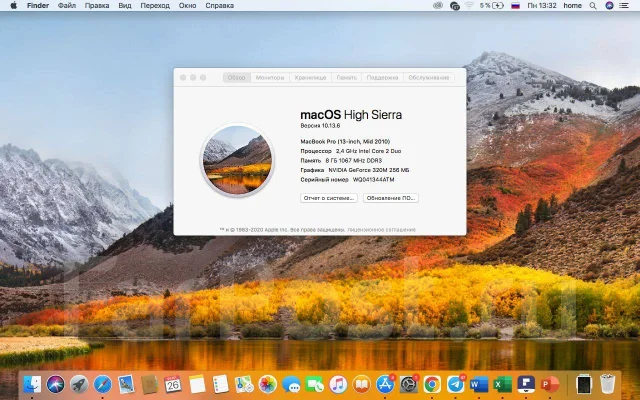Image resolution: width=640 pixels, height=400 pixels.
Task: Click the 8 ГБ 1067 MHz DDR3 value
Action: coord(353,160)
